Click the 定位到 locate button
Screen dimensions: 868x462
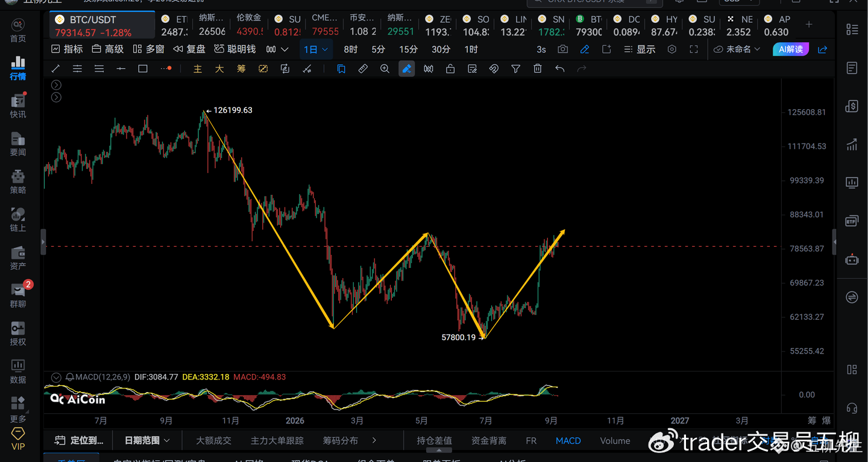(79, 441)
